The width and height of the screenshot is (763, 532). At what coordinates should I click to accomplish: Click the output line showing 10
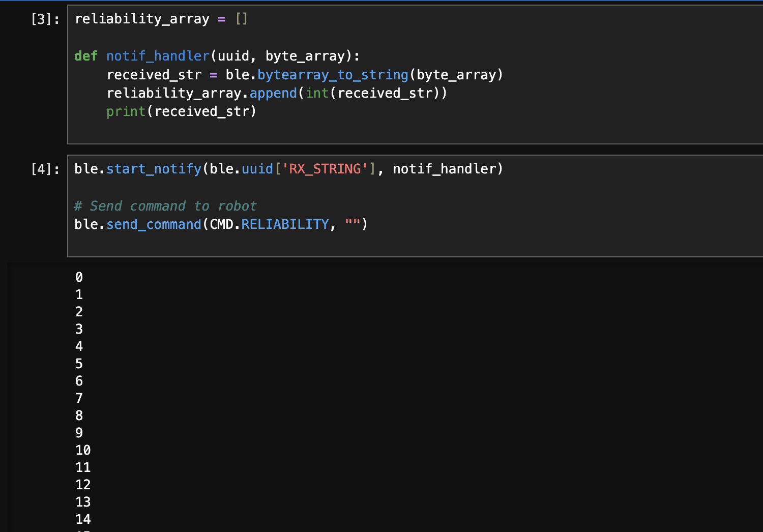(x=83, y=450)
